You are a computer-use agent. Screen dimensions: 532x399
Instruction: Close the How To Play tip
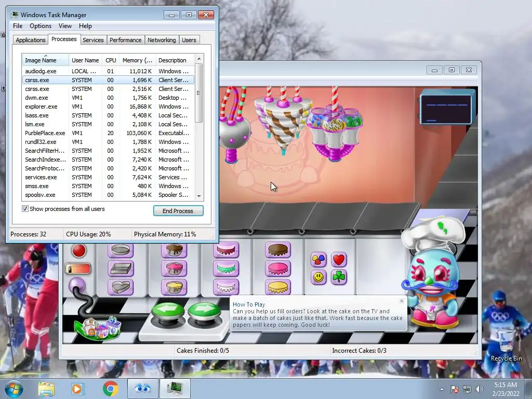[402, 301]
